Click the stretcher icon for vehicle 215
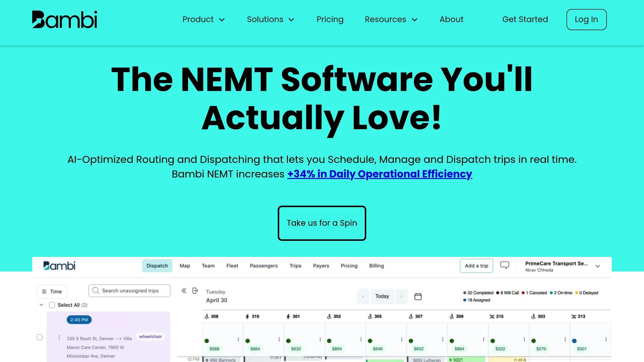This screenshot has width=644, height=362. pyautogui.click(x=492, y=316)
